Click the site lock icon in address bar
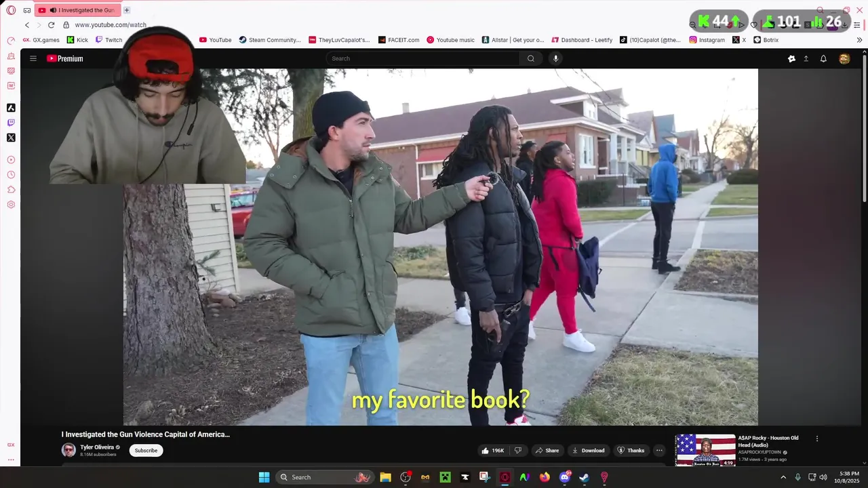868x488 pixels. click(x=66, y=25)
